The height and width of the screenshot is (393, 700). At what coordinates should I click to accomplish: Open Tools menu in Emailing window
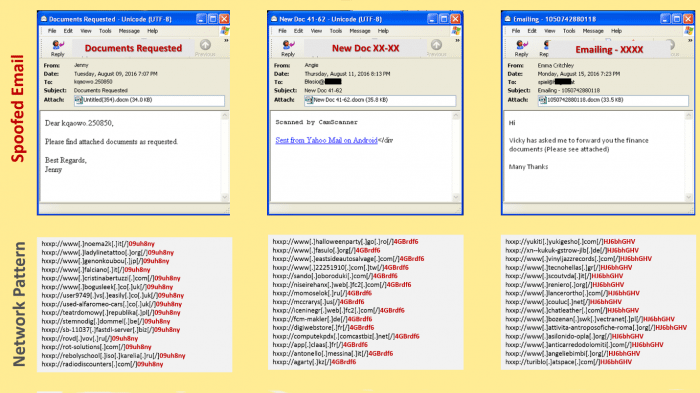click(x=569, y=31)
